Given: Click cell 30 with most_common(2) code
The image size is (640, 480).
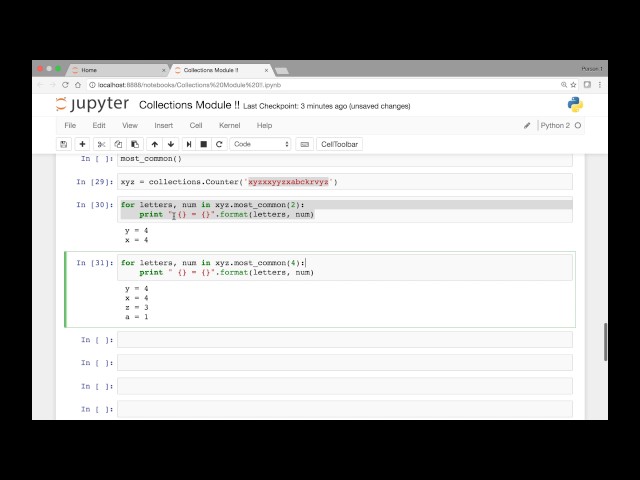Looking at the screenshot, I should 345,209.
